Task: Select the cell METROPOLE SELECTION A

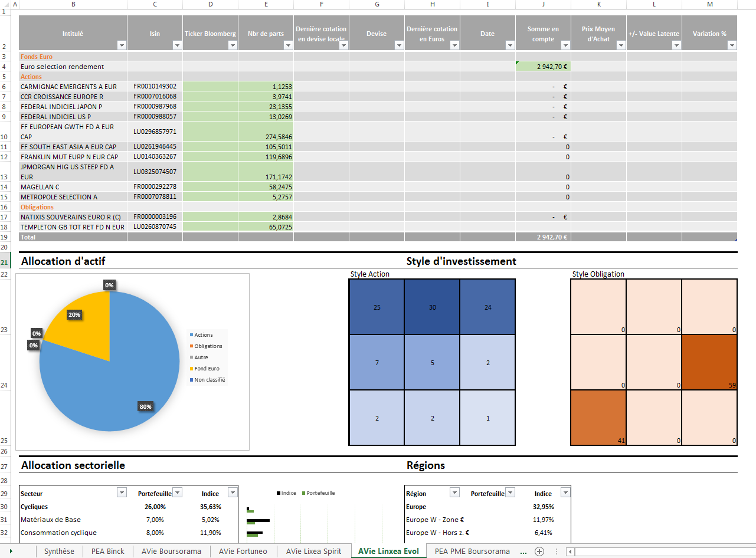Action: click(x=73, y=197)
